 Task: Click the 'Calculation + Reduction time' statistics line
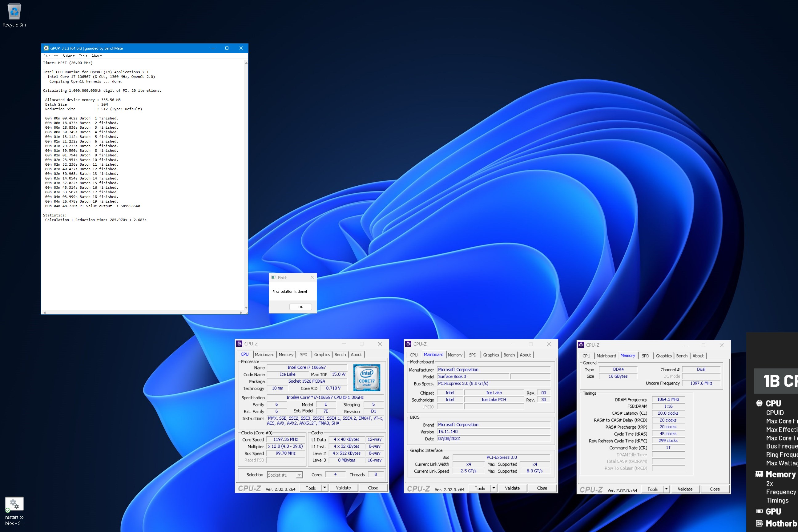click(x=96, y=220)
